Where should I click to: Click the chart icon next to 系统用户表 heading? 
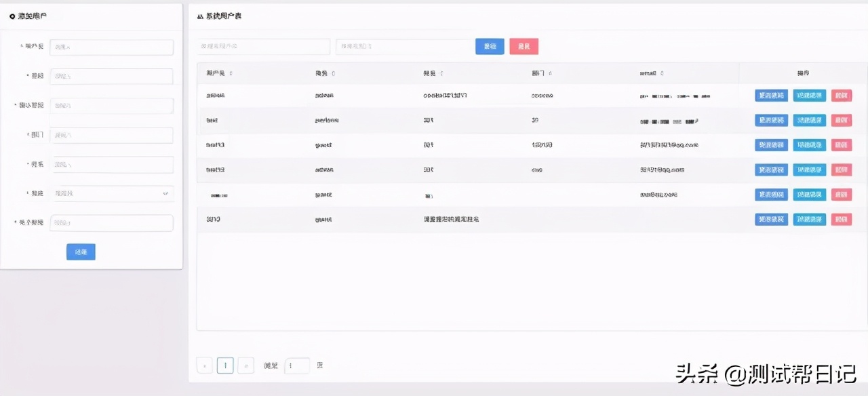[x=199, y=16]
